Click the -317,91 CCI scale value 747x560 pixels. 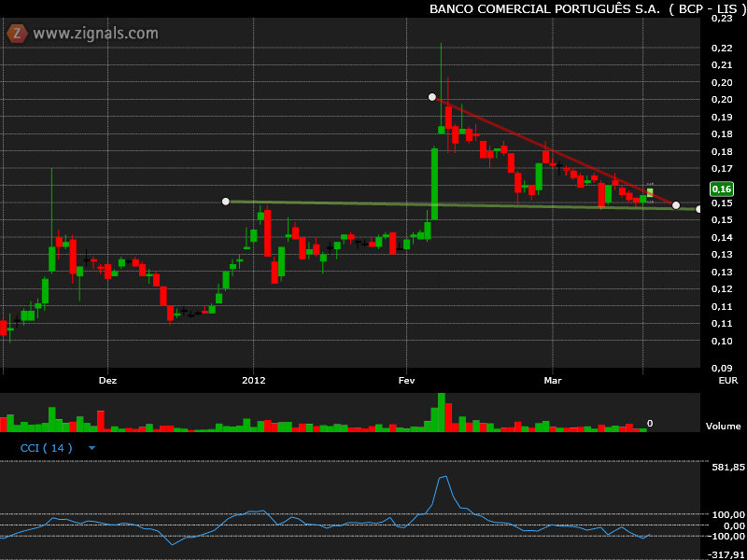pyautogui.click(x=726, y=554)
